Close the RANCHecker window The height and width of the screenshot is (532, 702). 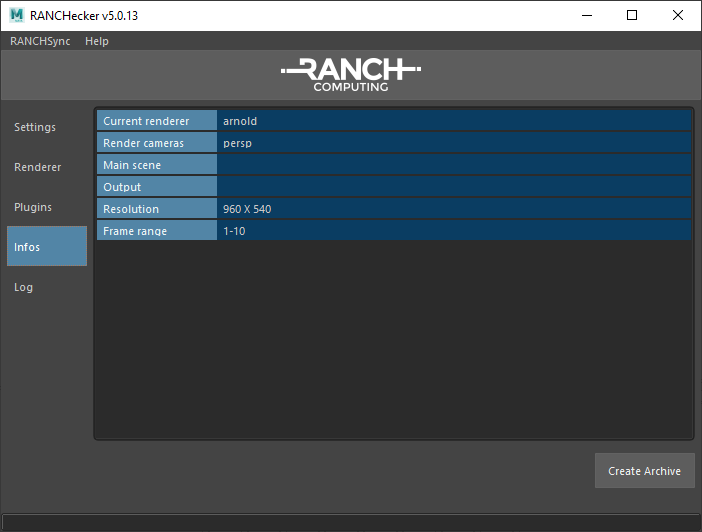click(678, 15)
